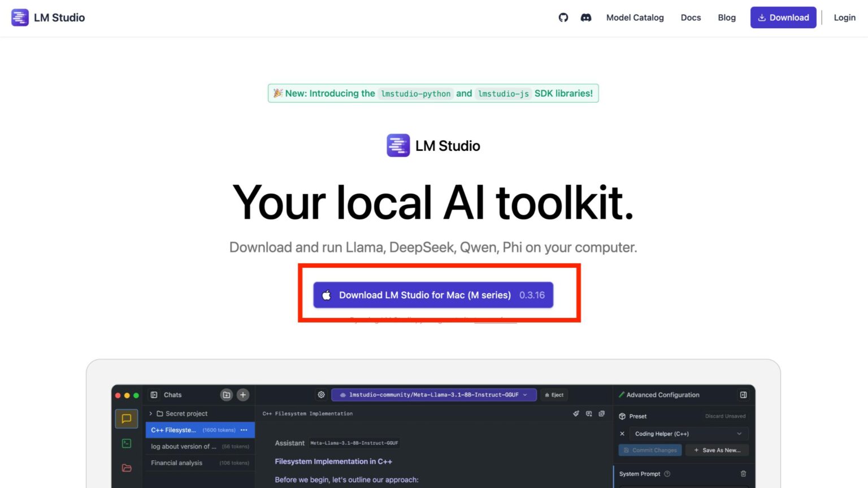Open the Developer terminal icon in sidebar
The width and height of the screenshot is (868, 488).
click(x=127, y=443)
